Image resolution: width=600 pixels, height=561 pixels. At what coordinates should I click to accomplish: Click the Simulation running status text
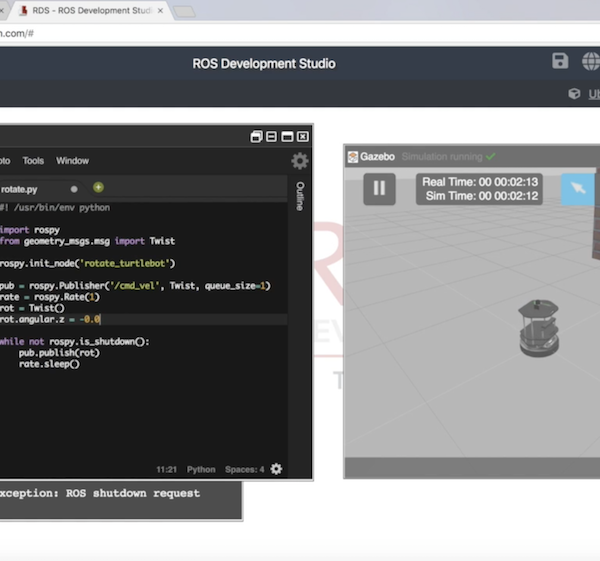[x=442, y=157]
